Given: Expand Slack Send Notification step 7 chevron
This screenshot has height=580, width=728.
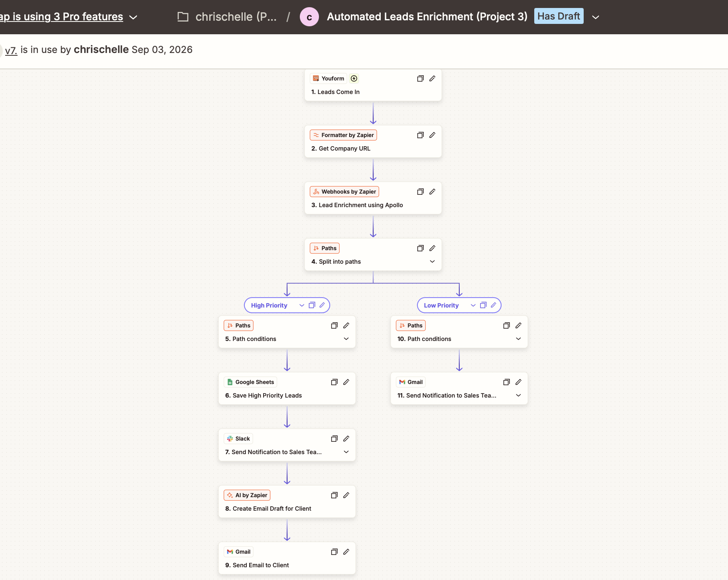Looking at the screenshot, I should point(346,452).
